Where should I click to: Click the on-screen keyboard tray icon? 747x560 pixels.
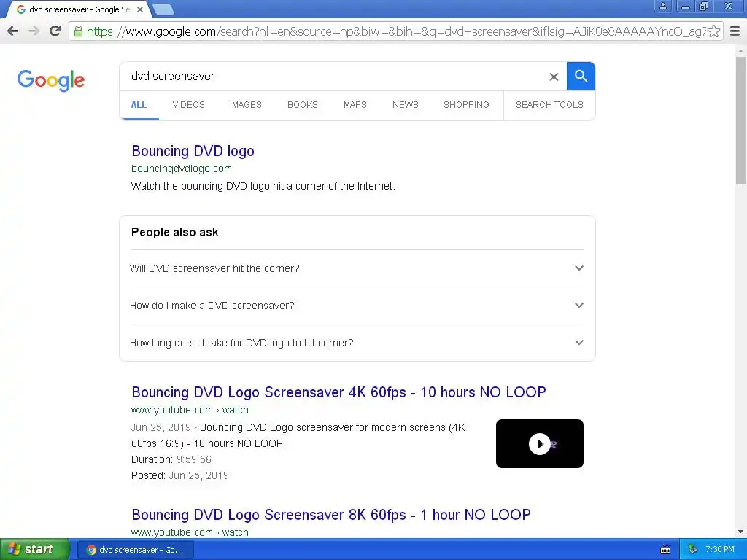(x=665, y=550)
